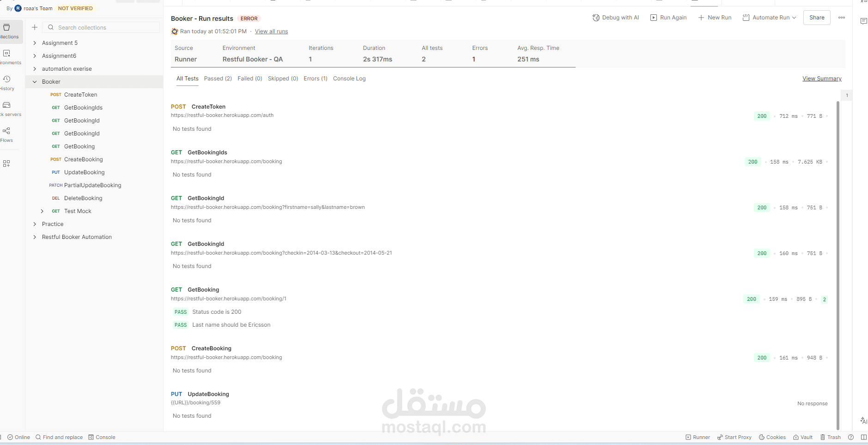The image size is (868, 445).
Task: Switch to the All Tests tab
Action: tap(188, 79)
